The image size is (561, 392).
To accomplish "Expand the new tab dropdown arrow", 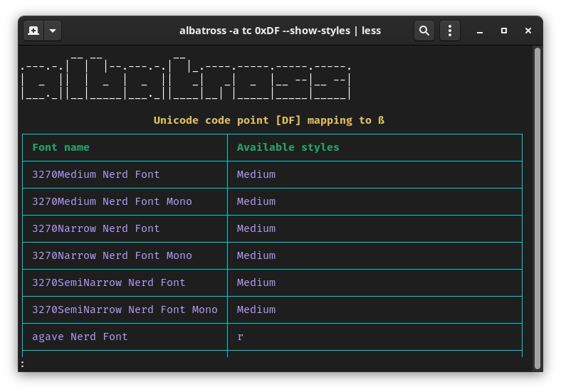I will point(53,31).
